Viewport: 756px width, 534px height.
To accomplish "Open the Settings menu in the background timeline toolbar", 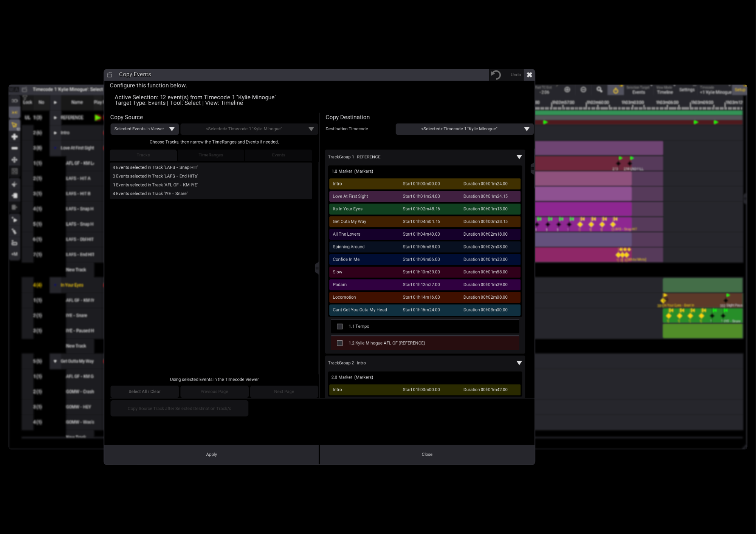I will click(686, 90).
